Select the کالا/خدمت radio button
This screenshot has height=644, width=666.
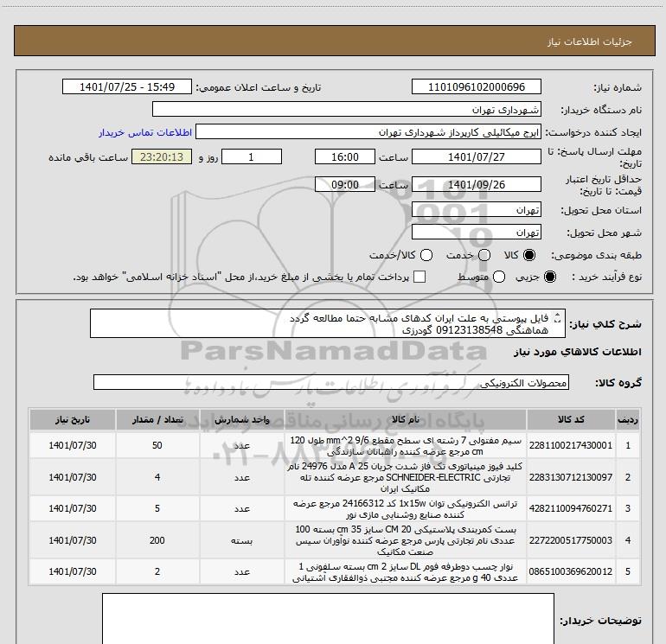[426, 255]
